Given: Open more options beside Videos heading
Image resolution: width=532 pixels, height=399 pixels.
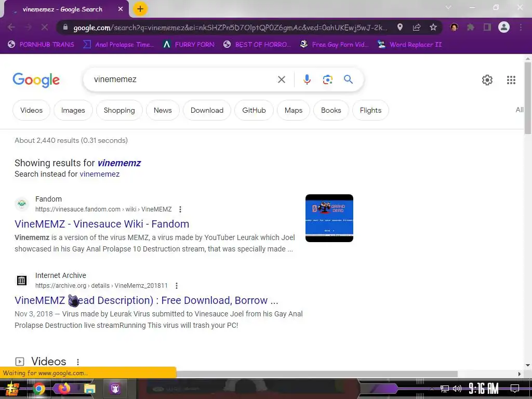Looking at the screenshot, I should (78, 362).
